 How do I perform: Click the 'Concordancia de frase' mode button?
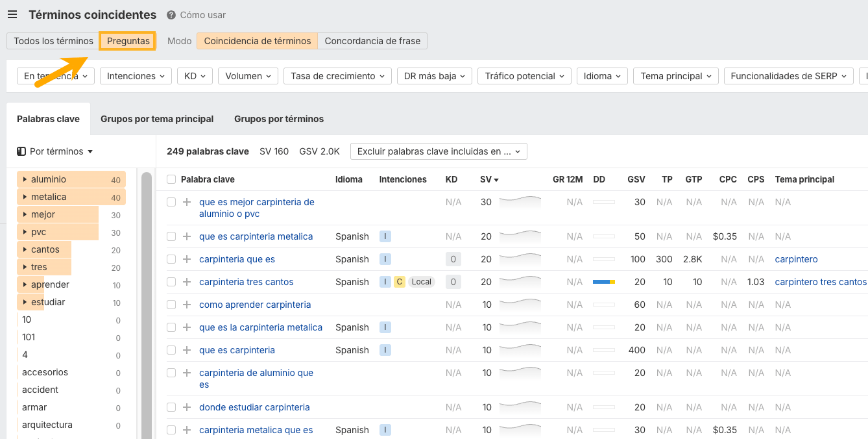click(x=372, y=41)
